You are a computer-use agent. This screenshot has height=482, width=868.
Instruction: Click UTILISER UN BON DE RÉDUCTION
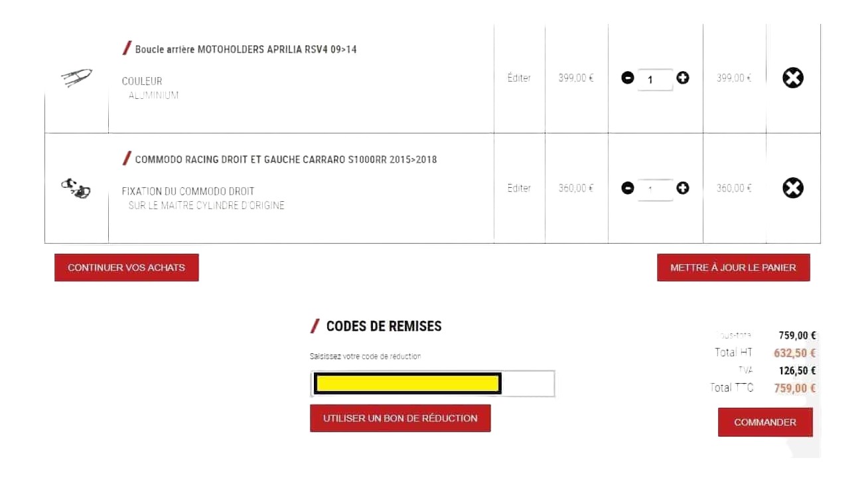pos(400,418)
